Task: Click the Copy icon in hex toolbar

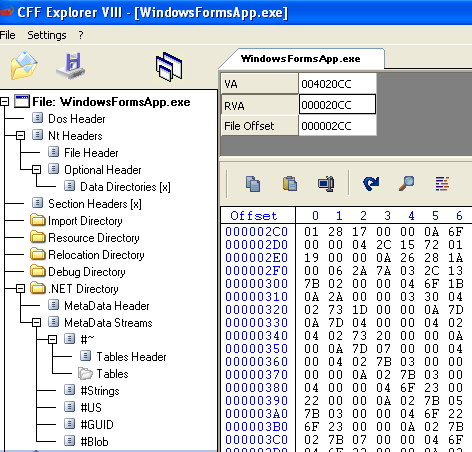Action: click(x=253, y=184)
